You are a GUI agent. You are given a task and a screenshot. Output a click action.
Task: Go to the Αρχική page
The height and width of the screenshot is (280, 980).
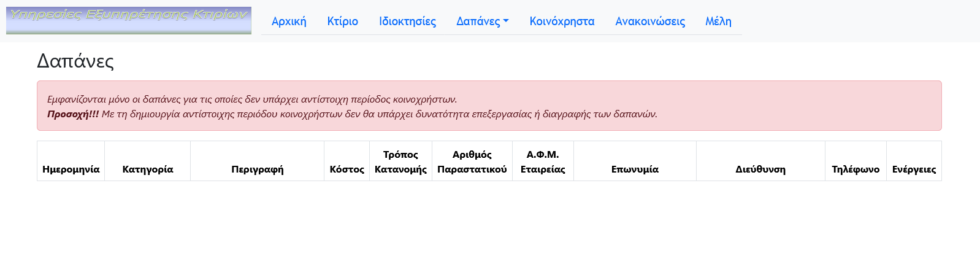[x=289, y=21]
